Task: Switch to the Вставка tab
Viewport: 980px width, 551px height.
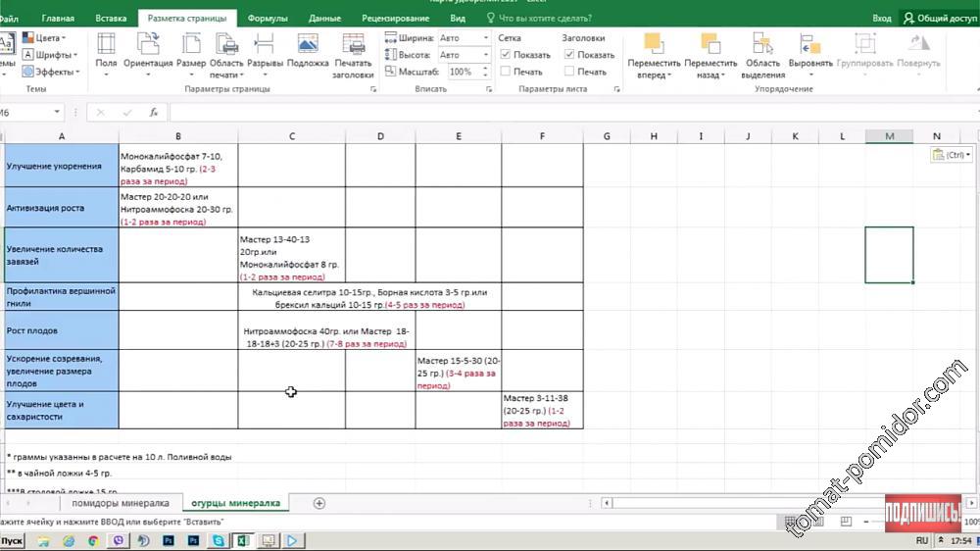Action: [111, 19]
